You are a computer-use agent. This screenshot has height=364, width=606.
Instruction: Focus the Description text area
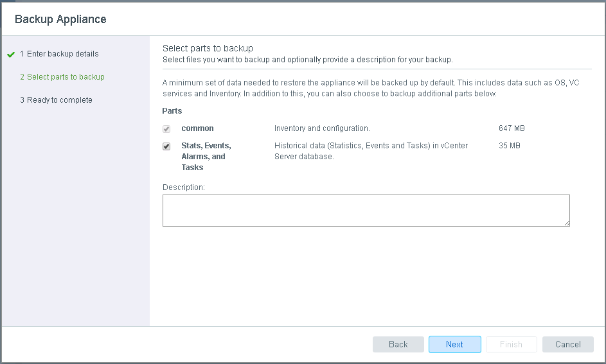pyautogui.click(x=366, y=211)
